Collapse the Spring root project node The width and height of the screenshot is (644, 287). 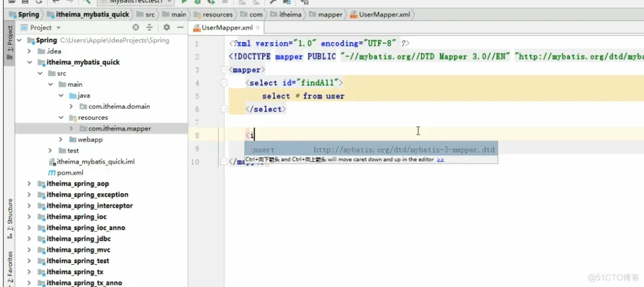pos(19,40)
